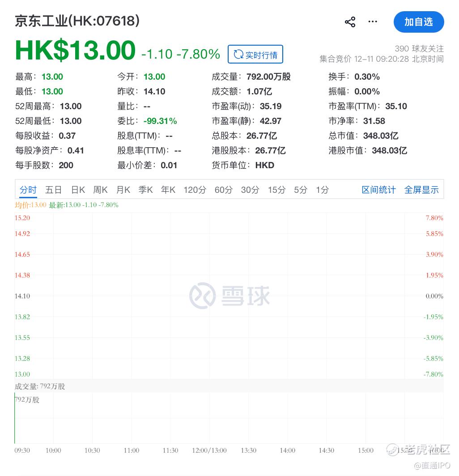Click the 委比 -99.31% value
Image resolution: width=459 pixels, height=476 pixels.
click(160, 121)
